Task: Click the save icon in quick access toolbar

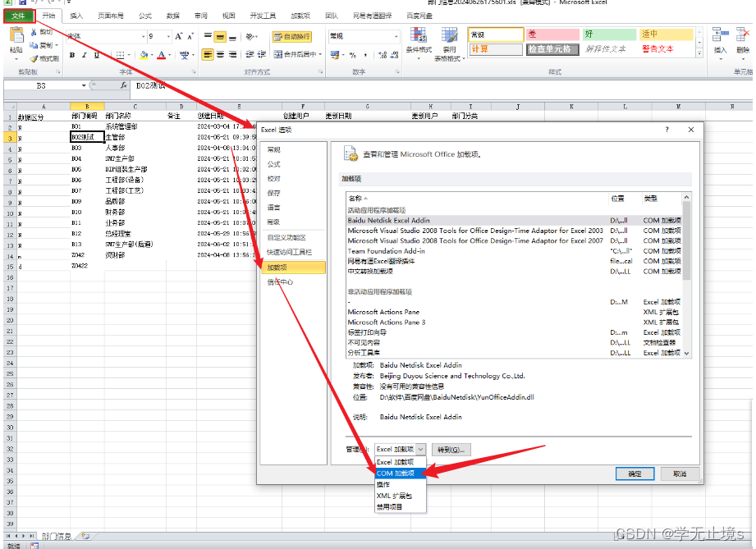Action: point(22,2)
